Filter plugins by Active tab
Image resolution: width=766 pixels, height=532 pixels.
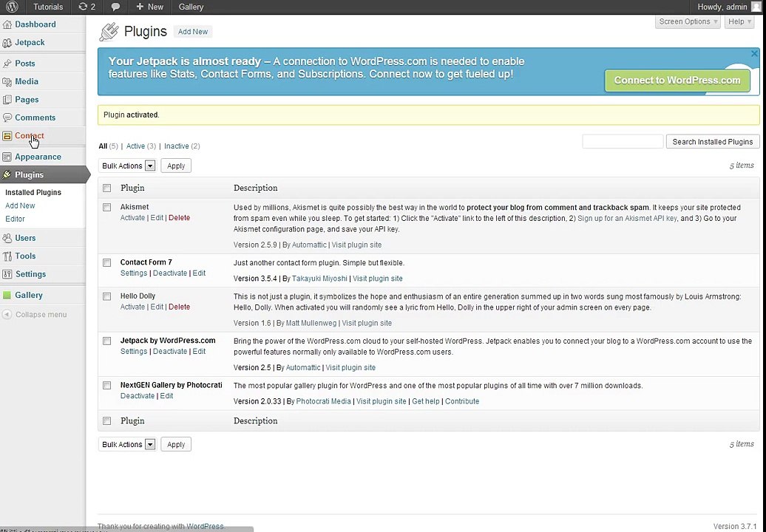pos(135,146)
